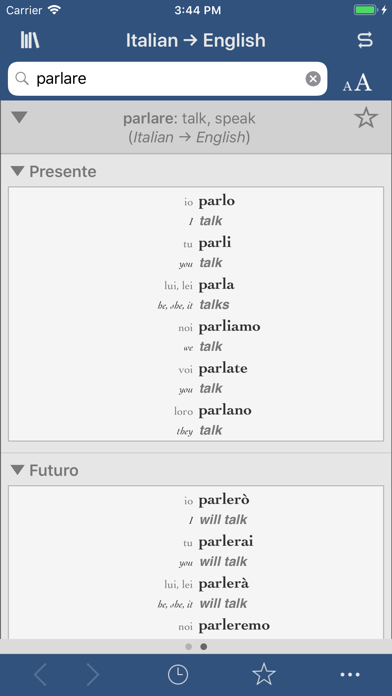Clear the search field text
Viewport: 392px width, 696px height.
tap(313, 79)
